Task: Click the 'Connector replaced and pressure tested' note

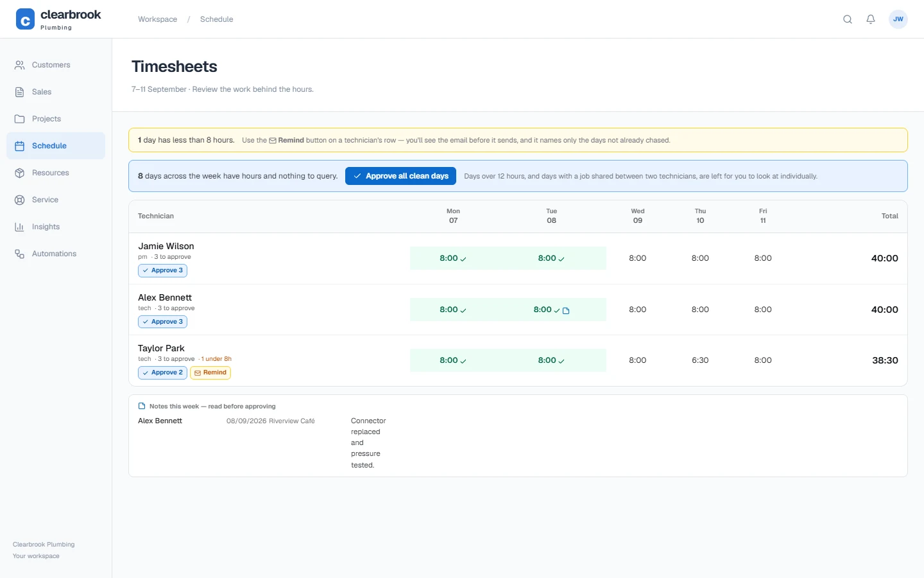Action: 368,442
